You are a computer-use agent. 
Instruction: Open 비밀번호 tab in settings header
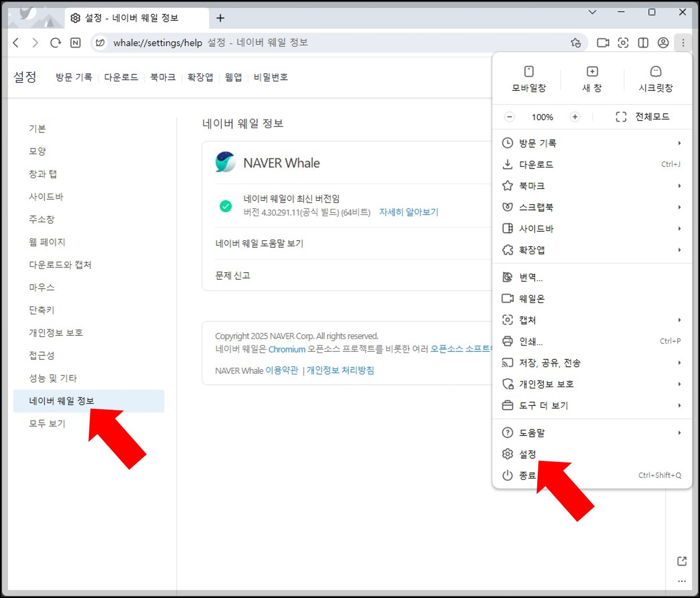point(271,77)
